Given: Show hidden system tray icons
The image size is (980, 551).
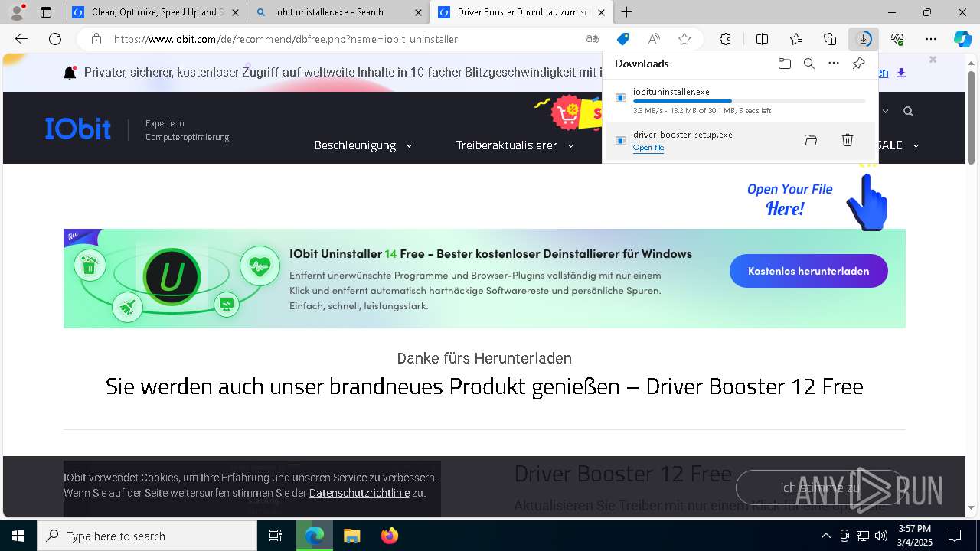Looking at the screenshot, I should [825, 536].
